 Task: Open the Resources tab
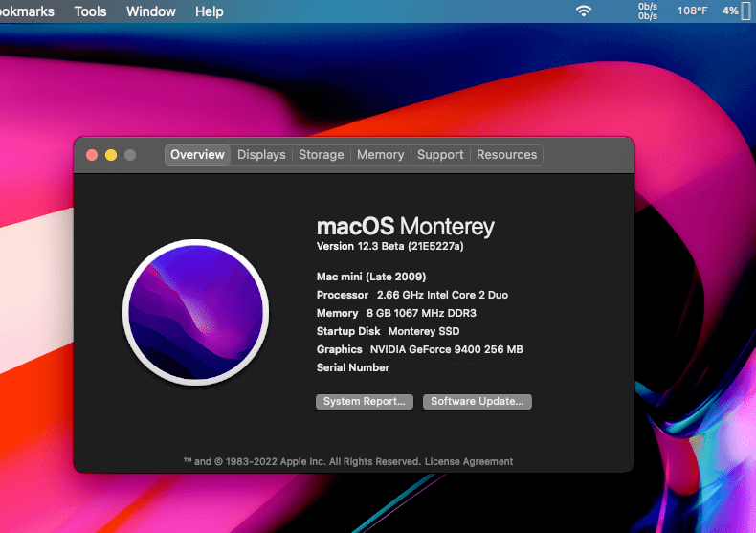(x=507, y=155)
